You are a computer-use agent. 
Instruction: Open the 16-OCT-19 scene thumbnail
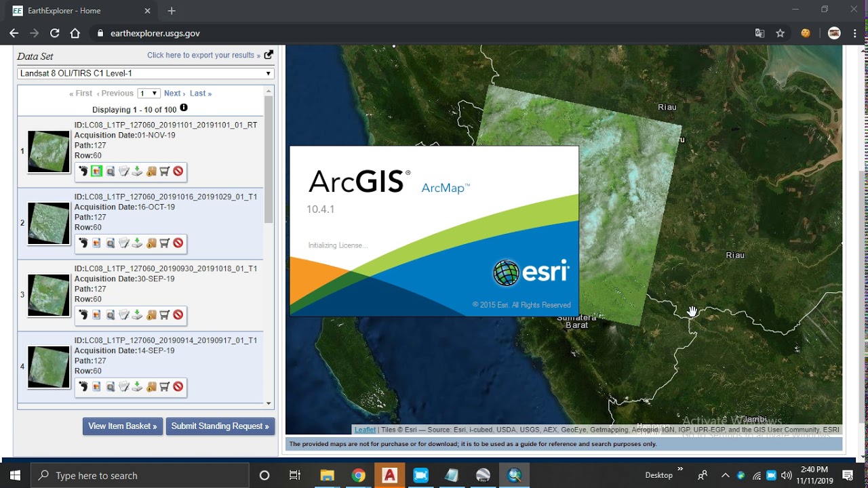[x=49, y=224]
